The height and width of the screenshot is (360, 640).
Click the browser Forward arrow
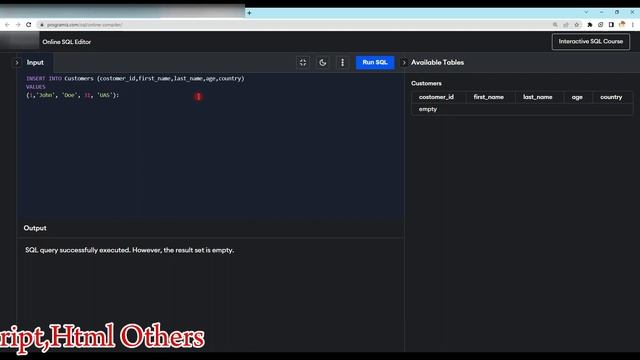(18, 25)
